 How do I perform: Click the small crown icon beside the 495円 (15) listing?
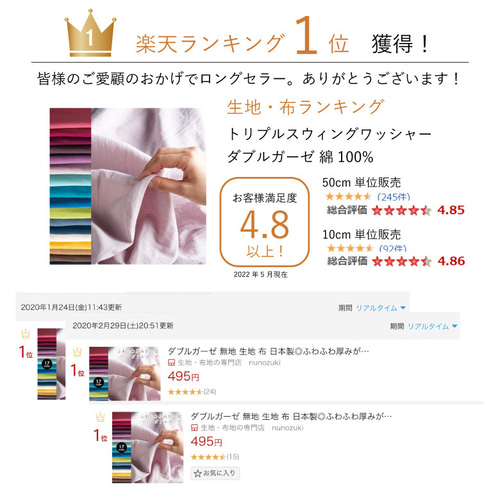(x=100, y=417)
